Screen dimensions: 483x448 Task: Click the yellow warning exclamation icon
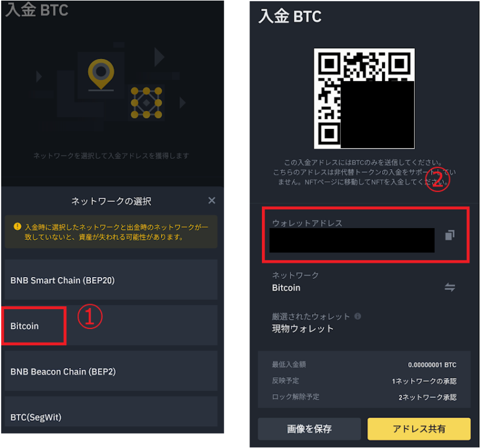17,227
